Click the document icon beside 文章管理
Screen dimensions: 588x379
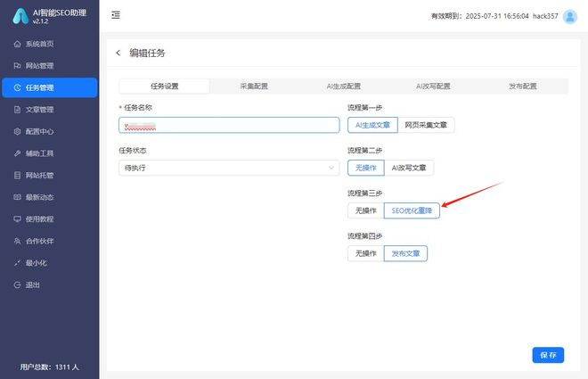18,110
